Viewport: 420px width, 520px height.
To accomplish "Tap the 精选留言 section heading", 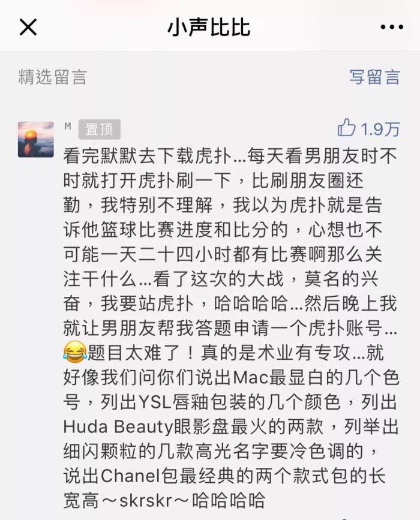I will pos(52,77).
